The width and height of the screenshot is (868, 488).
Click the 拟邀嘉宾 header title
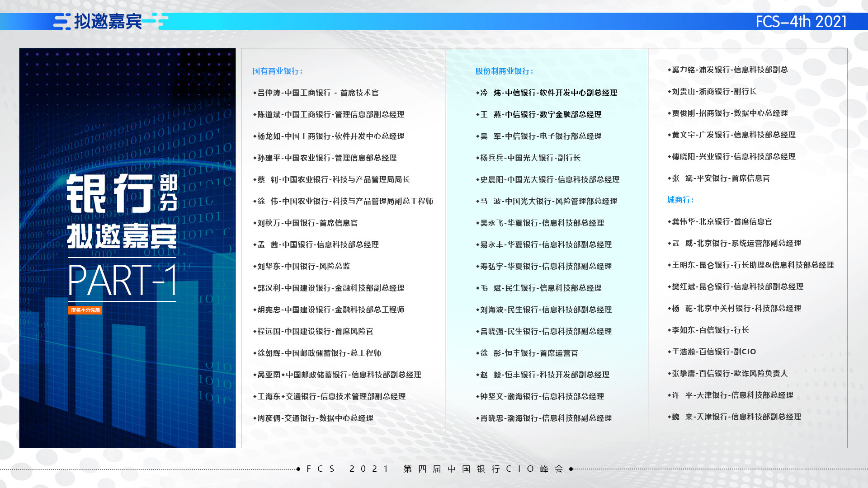coord(108,21)
